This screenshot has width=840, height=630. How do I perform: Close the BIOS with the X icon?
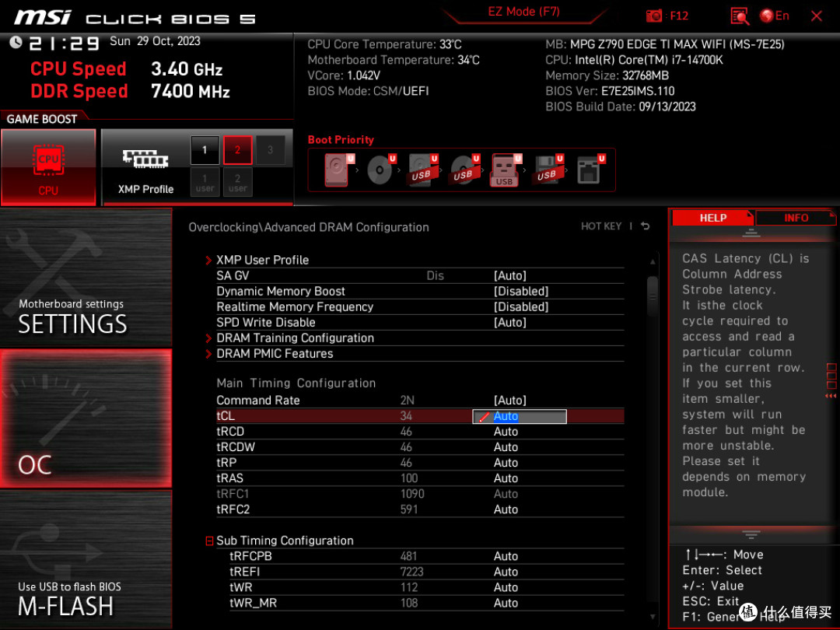[x=817, y=16]
